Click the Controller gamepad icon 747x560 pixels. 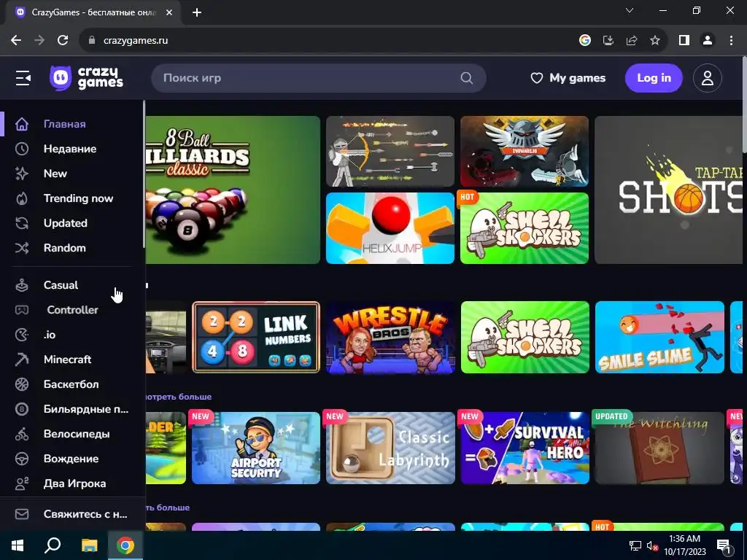pos(22,310)
